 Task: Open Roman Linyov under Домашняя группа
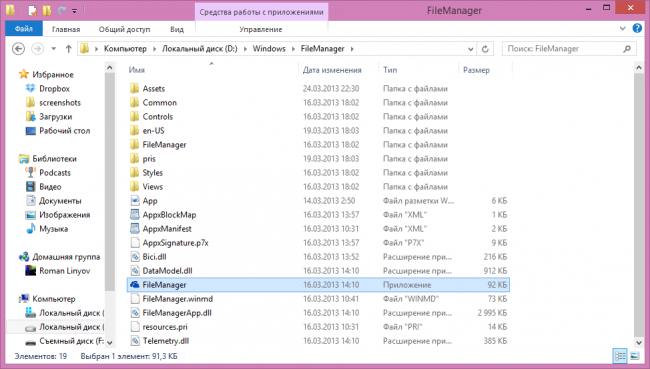coord(65,271)
